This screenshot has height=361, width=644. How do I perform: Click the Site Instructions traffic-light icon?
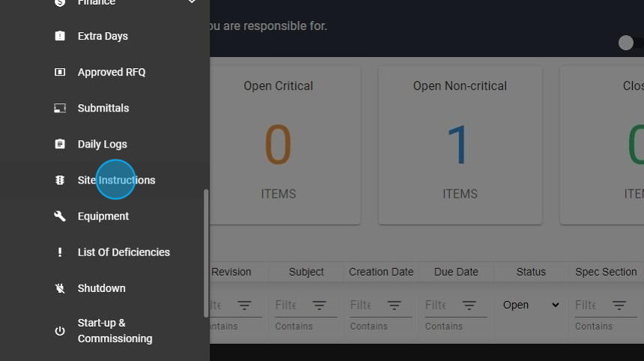click(x=60, y=180)
